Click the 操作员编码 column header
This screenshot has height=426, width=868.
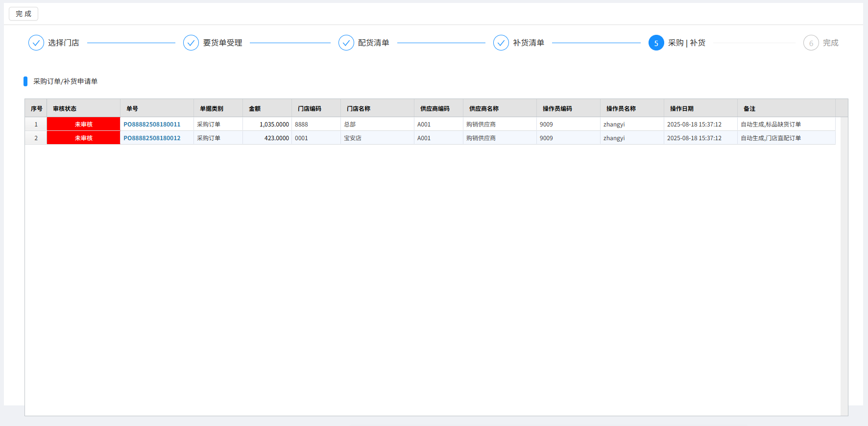(569, 108)
